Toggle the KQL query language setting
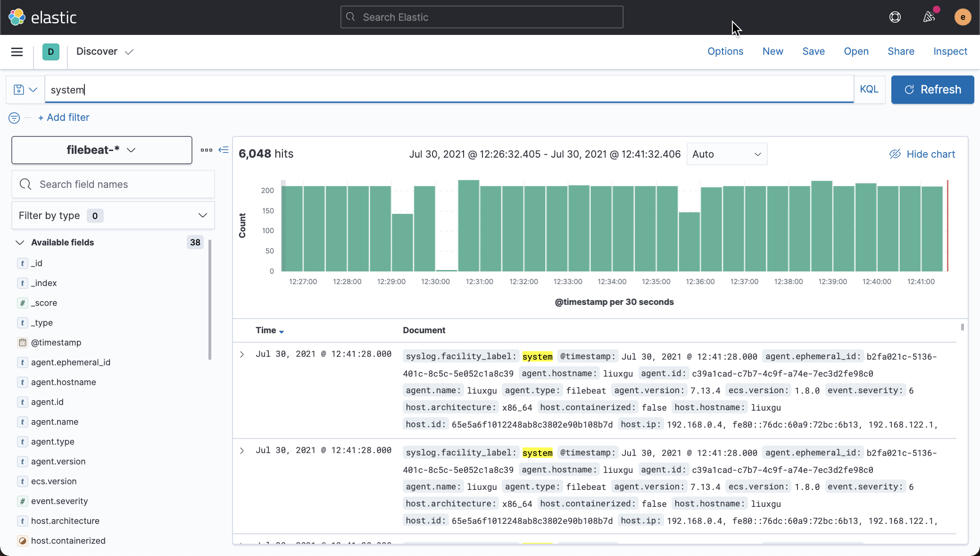 pyautogui.click(x=869, y=89)
